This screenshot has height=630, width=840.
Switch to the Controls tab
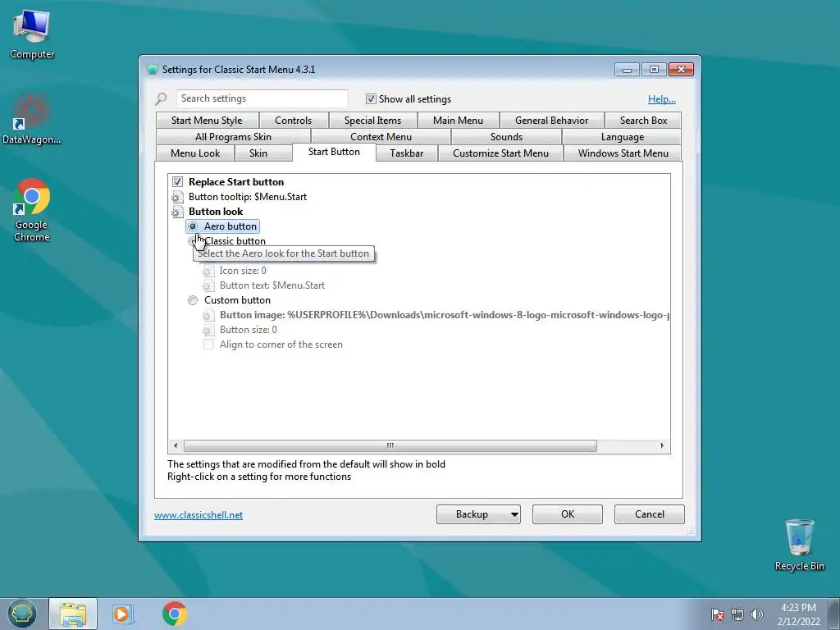point(293,121)
